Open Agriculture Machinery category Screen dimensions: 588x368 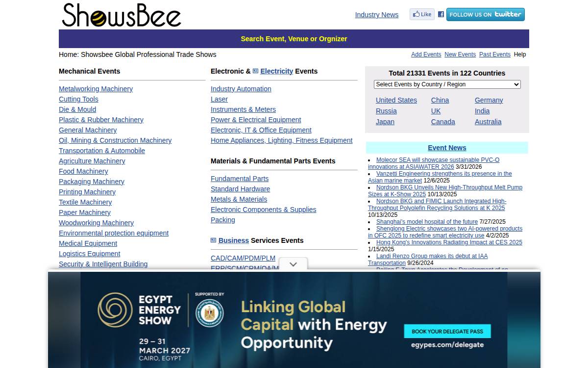coord(92,161)
